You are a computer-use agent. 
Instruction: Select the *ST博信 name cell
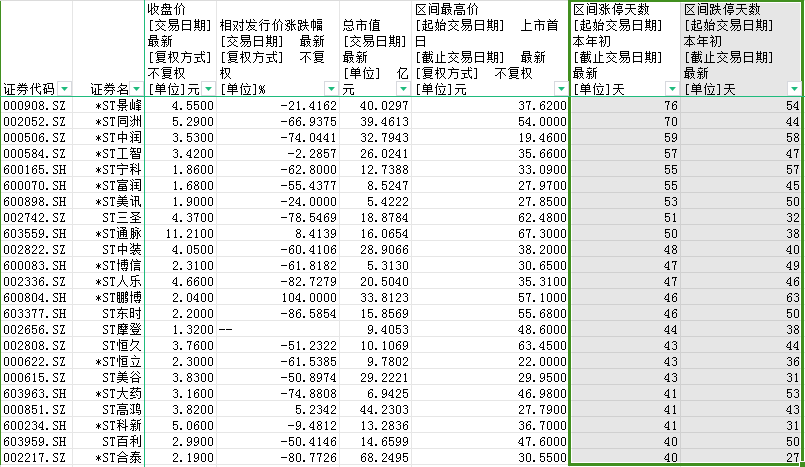tap(108, 265)
